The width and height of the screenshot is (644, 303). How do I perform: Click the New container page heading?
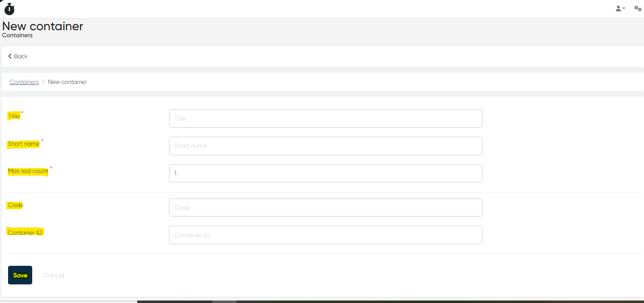tap(43, 26)
